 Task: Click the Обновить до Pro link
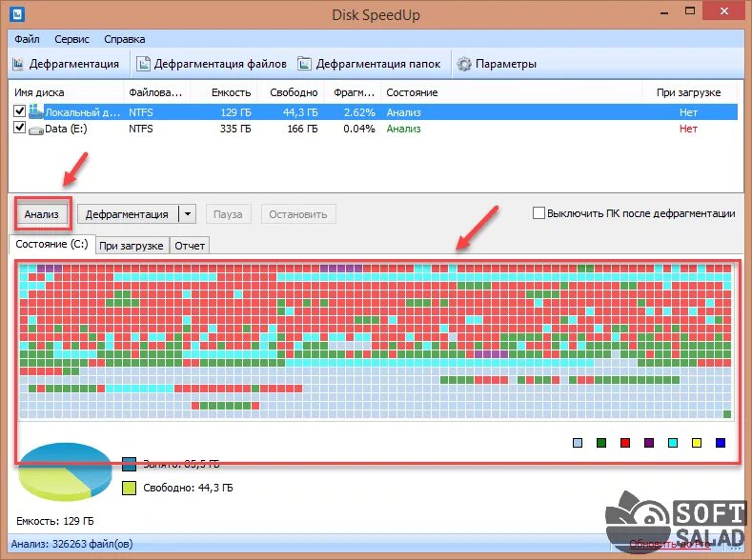pyautogui.click(x=669, y=544)
